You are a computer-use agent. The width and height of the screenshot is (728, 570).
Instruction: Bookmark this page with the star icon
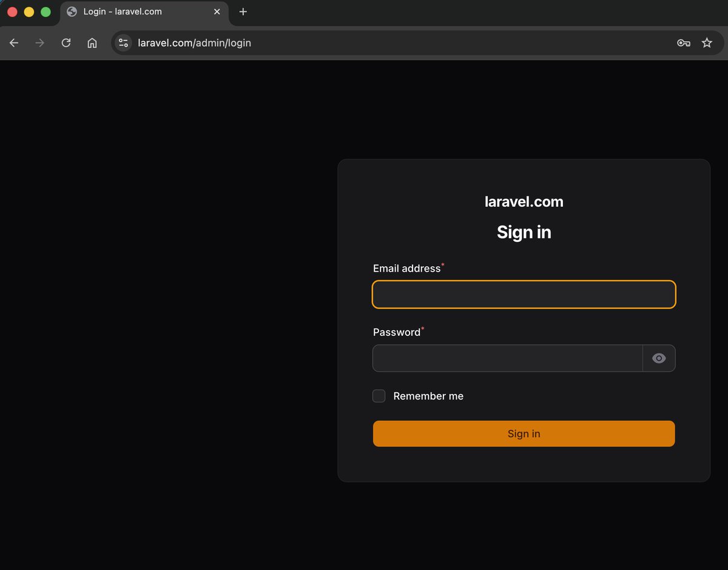point(707,42)
